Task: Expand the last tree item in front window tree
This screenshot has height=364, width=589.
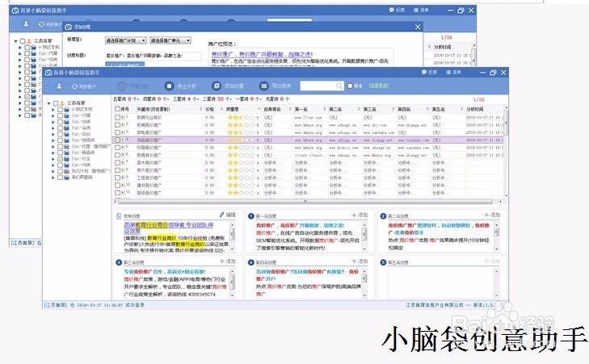Action: 53,178
